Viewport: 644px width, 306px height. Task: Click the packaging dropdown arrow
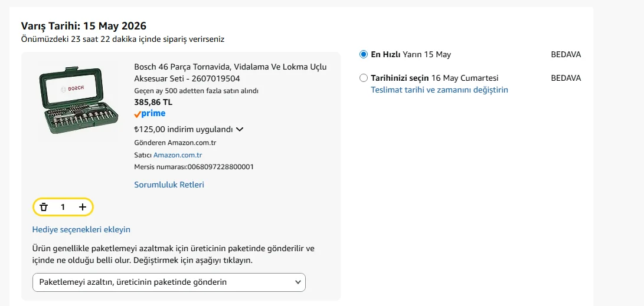298,282
